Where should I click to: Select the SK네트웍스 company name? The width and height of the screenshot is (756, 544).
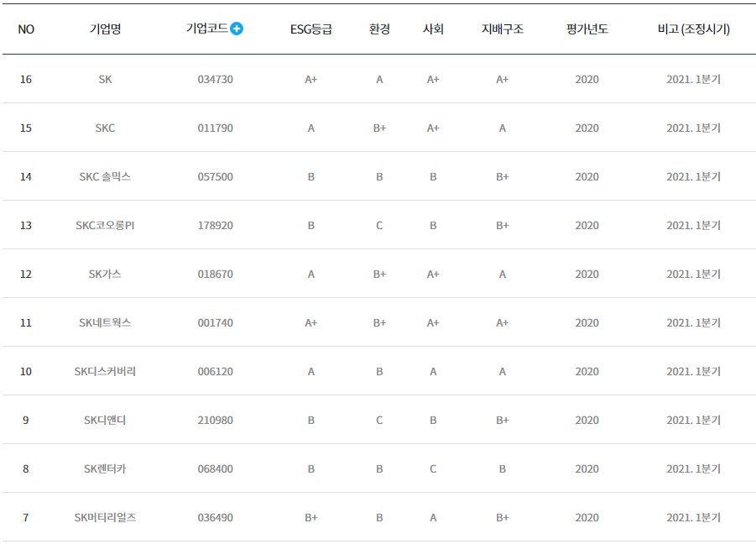(x=105, y=322)
